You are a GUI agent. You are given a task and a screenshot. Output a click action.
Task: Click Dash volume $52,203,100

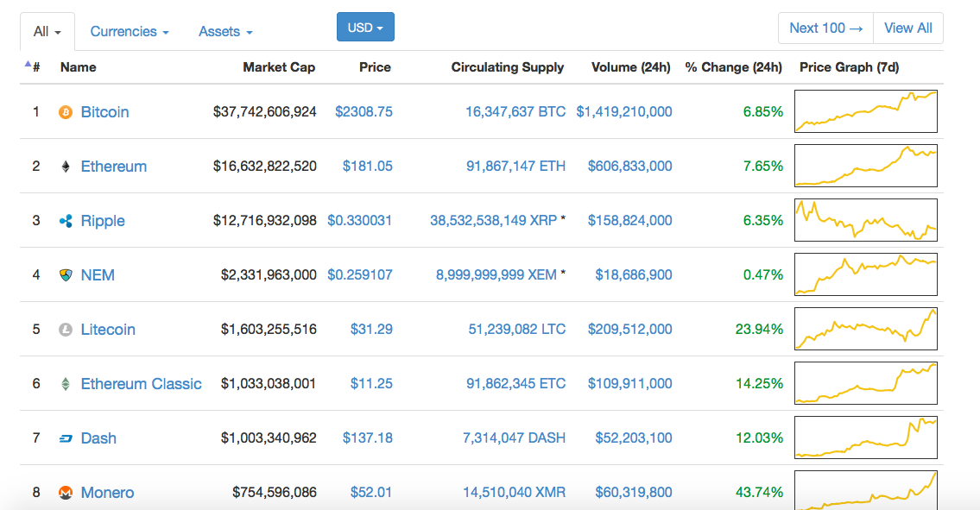click(x=634, y=438)
